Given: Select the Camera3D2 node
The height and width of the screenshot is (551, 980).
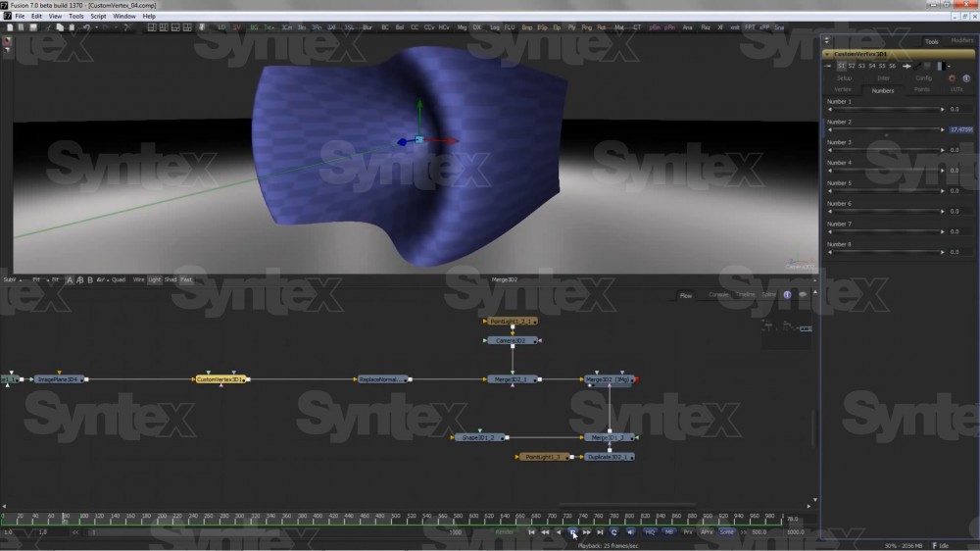Looking at the screenshot, I should 511,340.
